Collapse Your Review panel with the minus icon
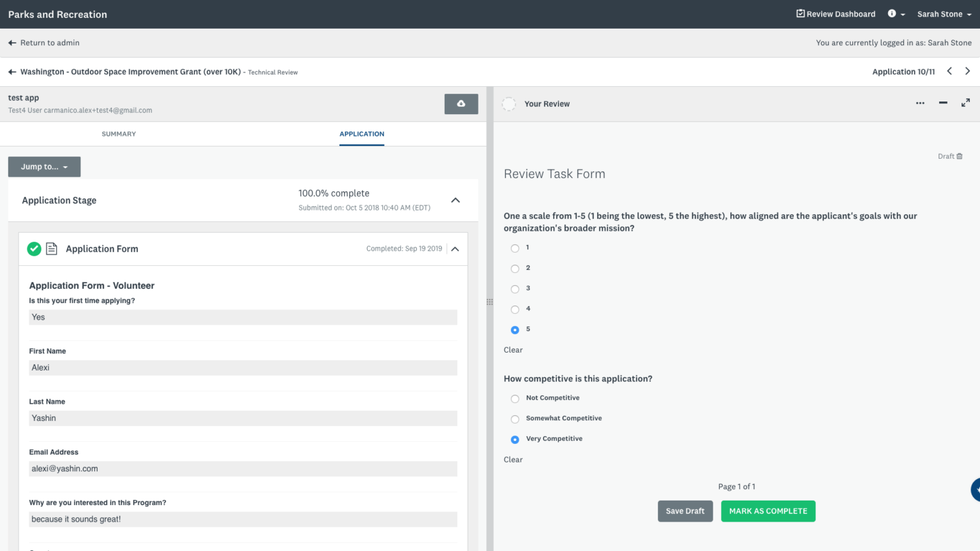Screen dimensions: 980x551 [x=942, y=103]
